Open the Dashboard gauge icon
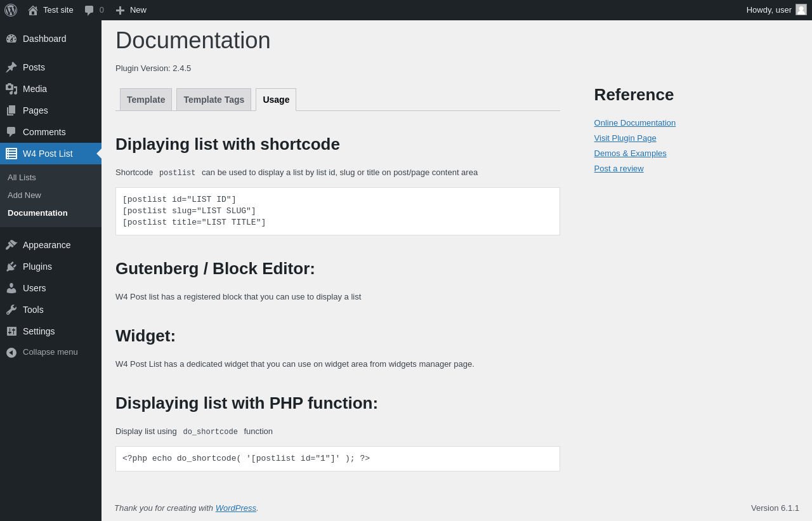This screenshot has height=521, width=812. (11, 39)
